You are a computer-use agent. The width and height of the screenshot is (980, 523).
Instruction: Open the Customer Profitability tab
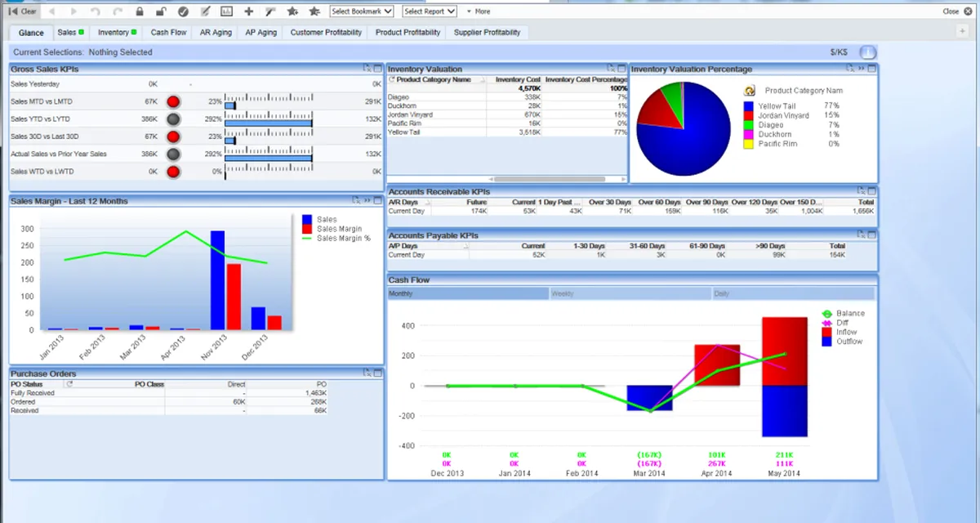(x=326, y=33)
